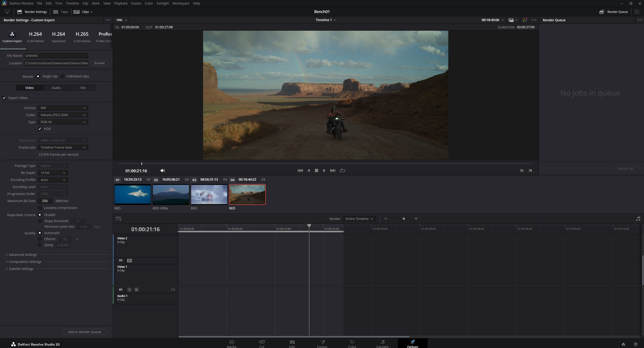This screenshot has height=348, width=644.
Task: Mute viewer audio with speaker icon
Action: tap(163, 171)
